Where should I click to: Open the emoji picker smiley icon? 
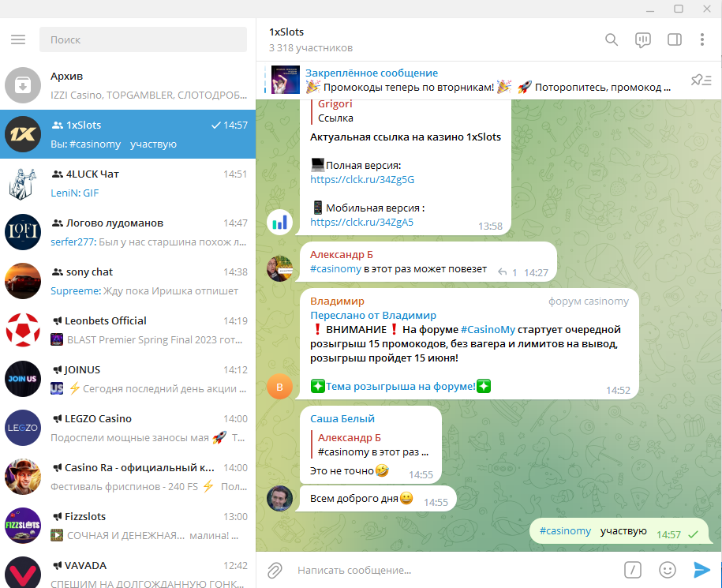point(668,570)
